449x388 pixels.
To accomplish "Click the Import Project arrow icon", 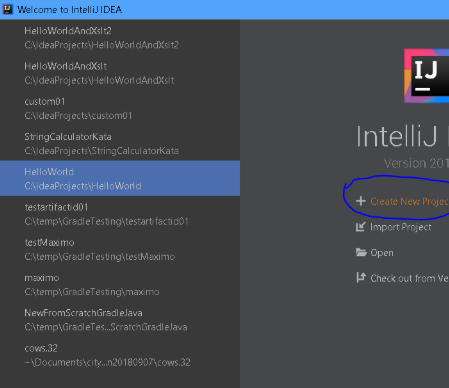I will click(361, 227).
